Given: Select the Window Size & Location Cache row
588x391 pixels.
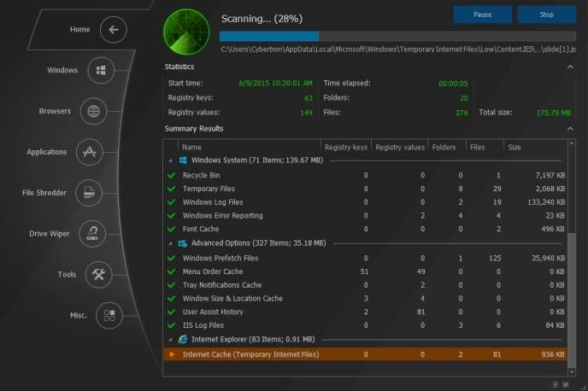Looking at the screenshot, I should (366, 299).
